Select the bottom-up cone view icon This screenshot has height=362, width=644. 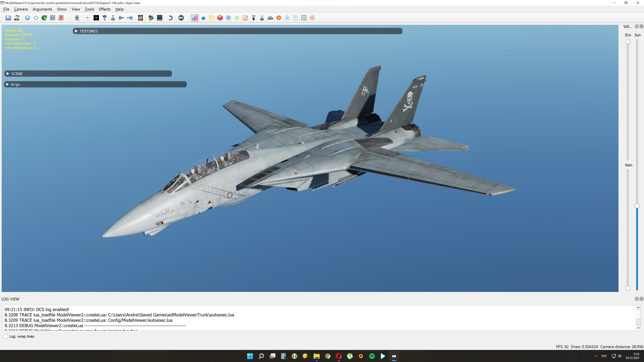(113, 18)
